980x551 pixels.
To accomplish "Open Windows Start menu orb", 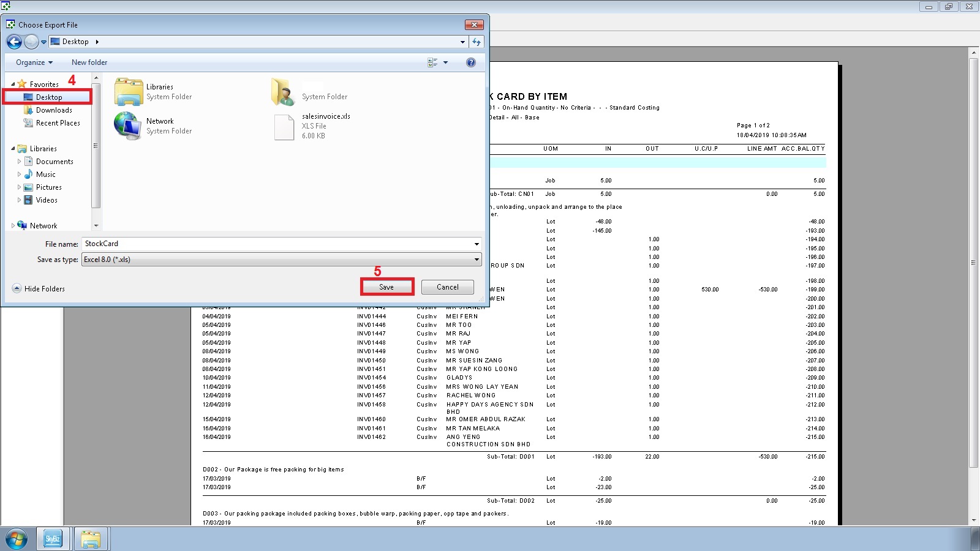I will [17, 539].
